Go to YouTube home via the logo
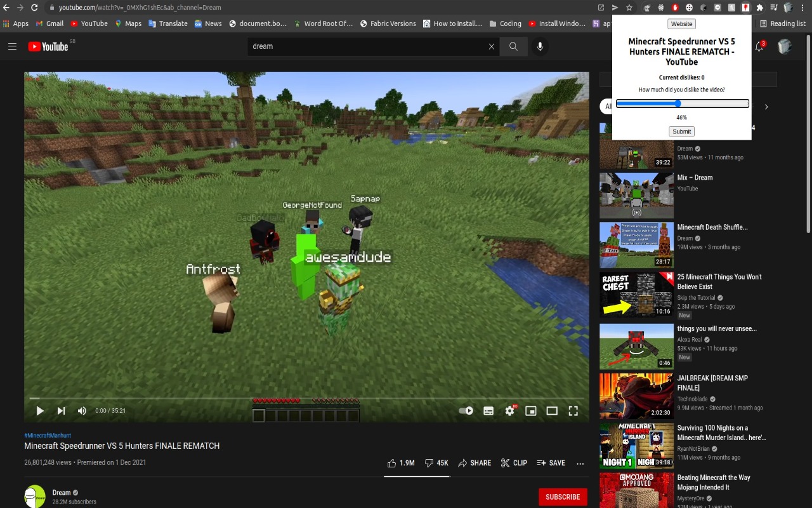The image size is (812, 508). point(48,46)
